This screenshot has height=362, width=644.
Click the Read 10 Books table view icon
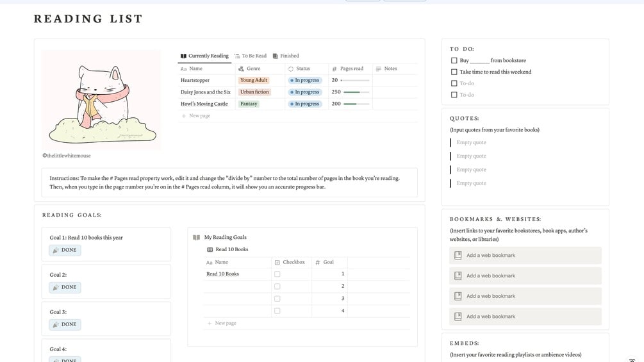(x=210, y=249)
